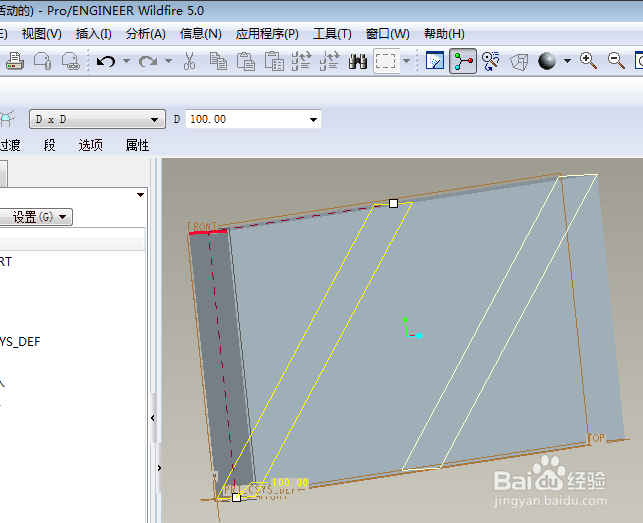The image size is (643, 523).
Task: Open the 帮助(H) menu
Action: tap(444, 34)
